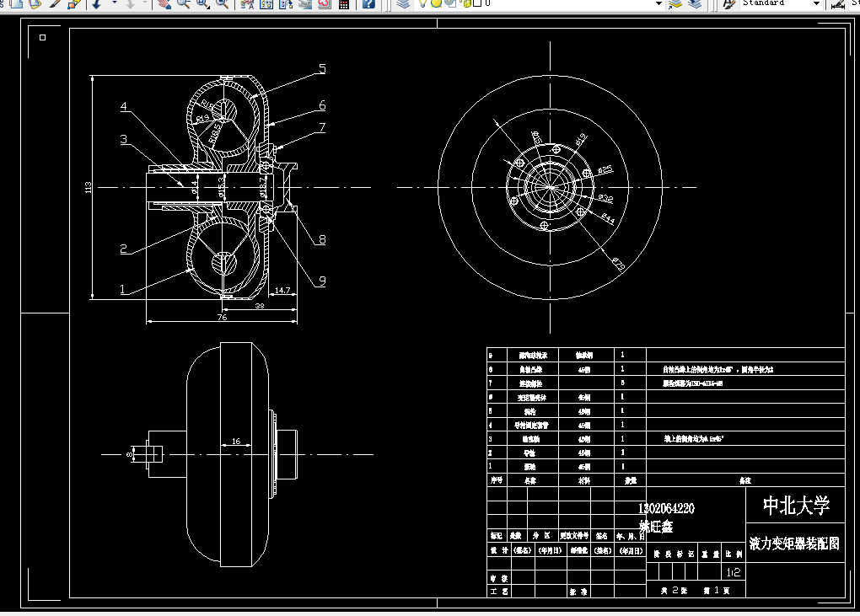Toggle layer 0 viewport freeze icon
This screenshot has width=860, height=616.
tap(450, 3)
